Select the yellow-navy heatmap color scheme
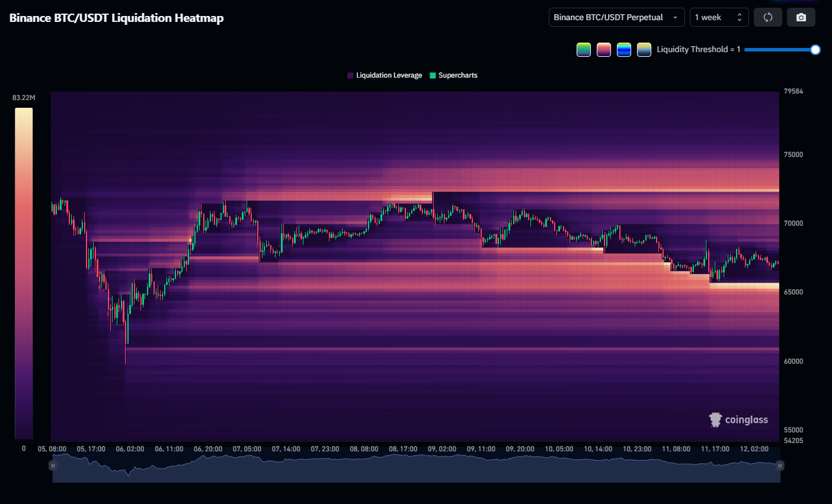This screenshot has height=504, width=832. 644,50
